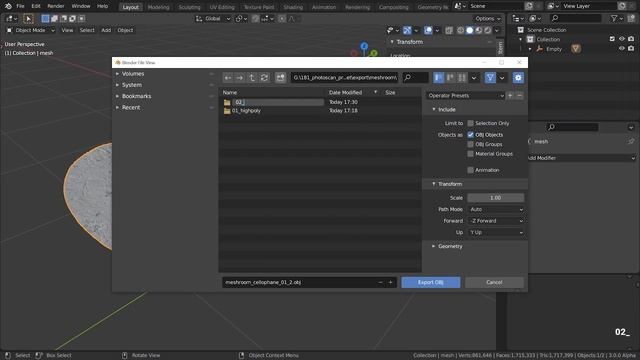Enable Animation checkbox

[470, 170]
